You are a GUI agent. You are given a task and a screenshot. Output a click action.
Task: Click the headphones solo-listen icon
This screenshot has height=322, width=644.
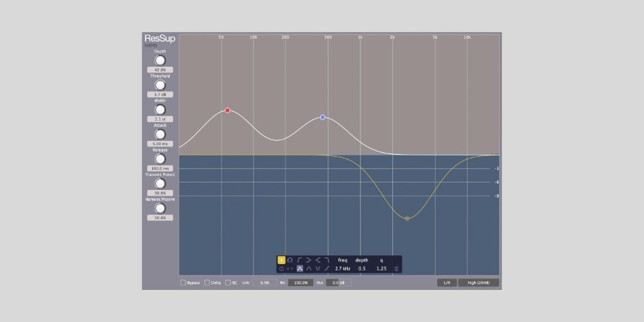pyautogui.click(x=290, y=260)
